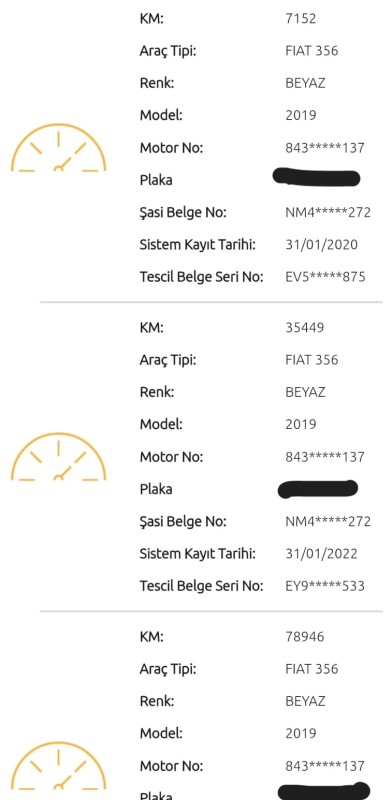Click the blacked-out Plaka value of the 7152 KM record
Screen dimensions: 392x800
pos(316,177)
